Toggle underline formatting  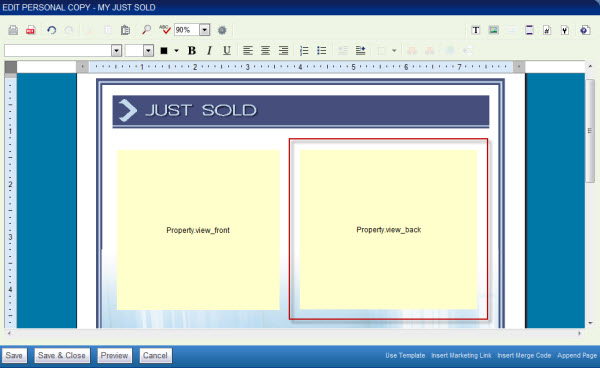tap(227, 50)
